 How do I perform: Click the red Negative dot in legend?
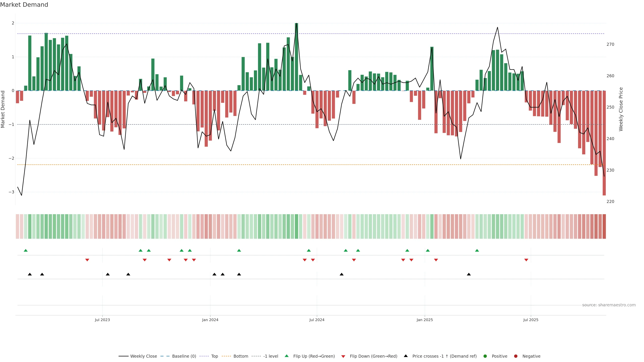coord(516,356)
